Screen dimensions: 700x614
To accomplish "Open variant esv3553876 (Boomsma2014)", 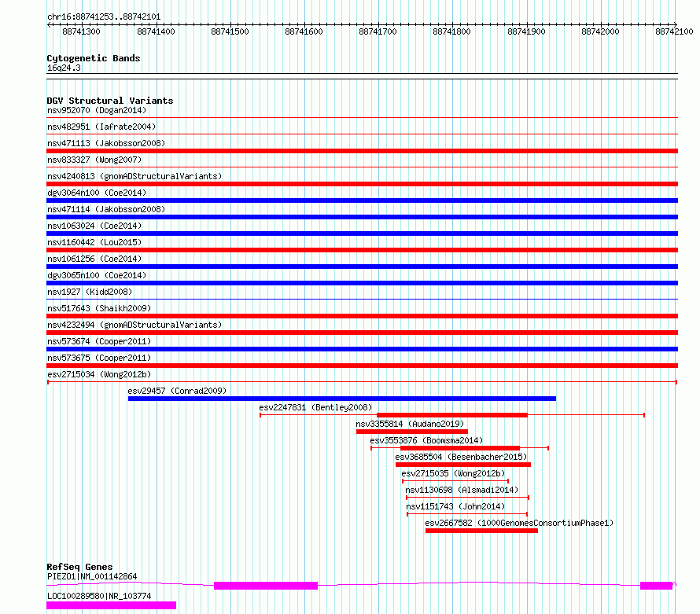I will 426,440.
